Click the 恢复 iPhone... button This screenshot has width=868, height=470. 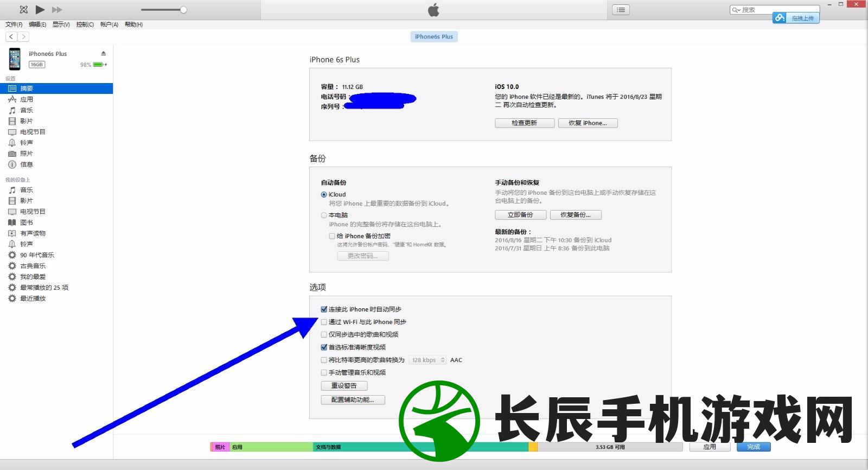pyautogui.click(x=588, y=123)
